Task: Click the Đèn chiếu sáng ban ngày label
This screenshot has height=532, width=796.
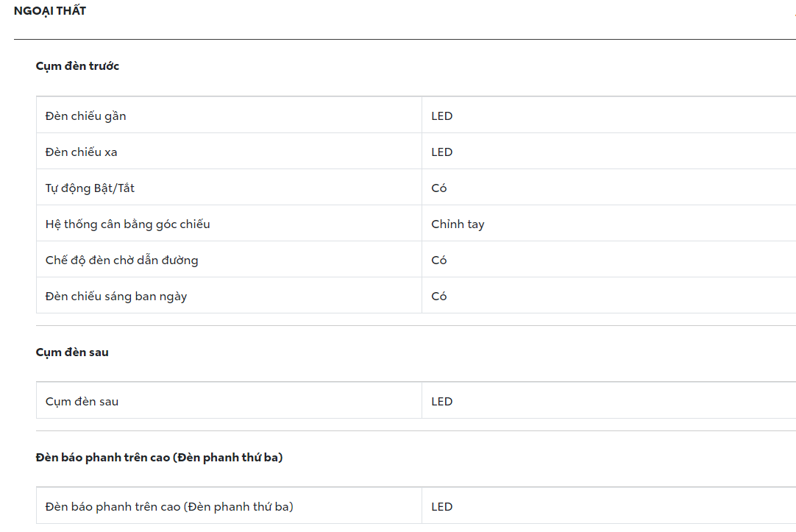Action: (x=116, y=297)
